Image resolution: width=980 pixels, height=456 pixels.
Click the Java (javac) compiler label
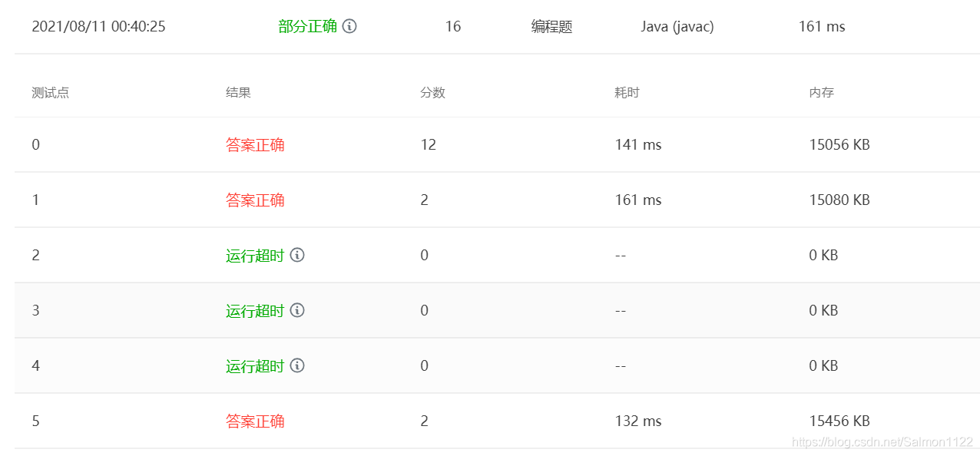click(x=677, y=26)
